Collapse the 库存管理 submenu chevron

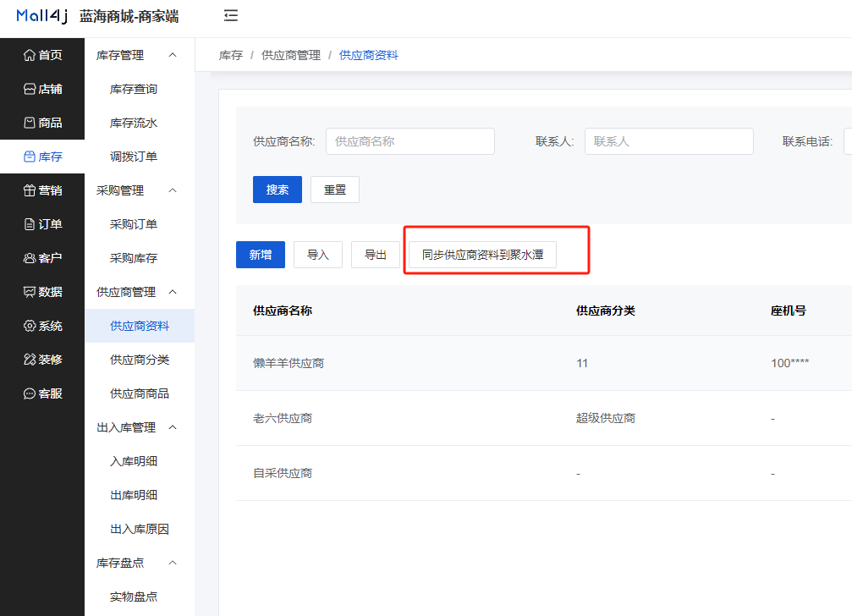(173, 55)
